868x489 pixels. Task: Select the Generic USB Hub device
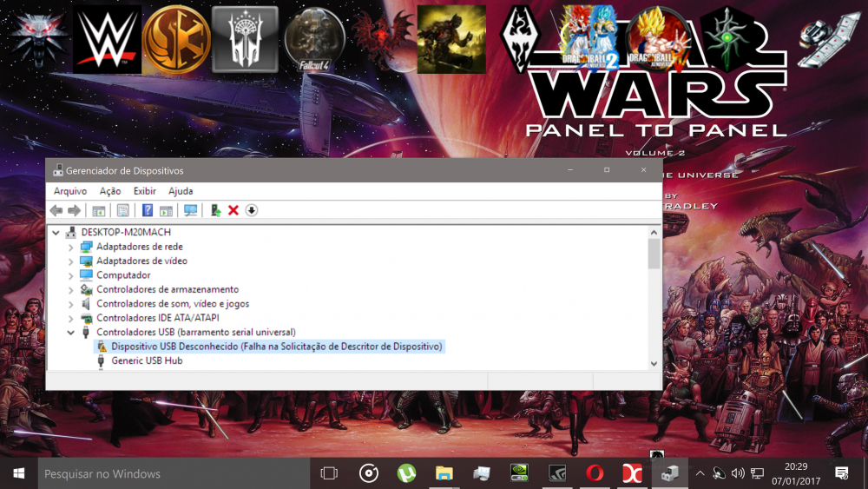click(147, 360)
